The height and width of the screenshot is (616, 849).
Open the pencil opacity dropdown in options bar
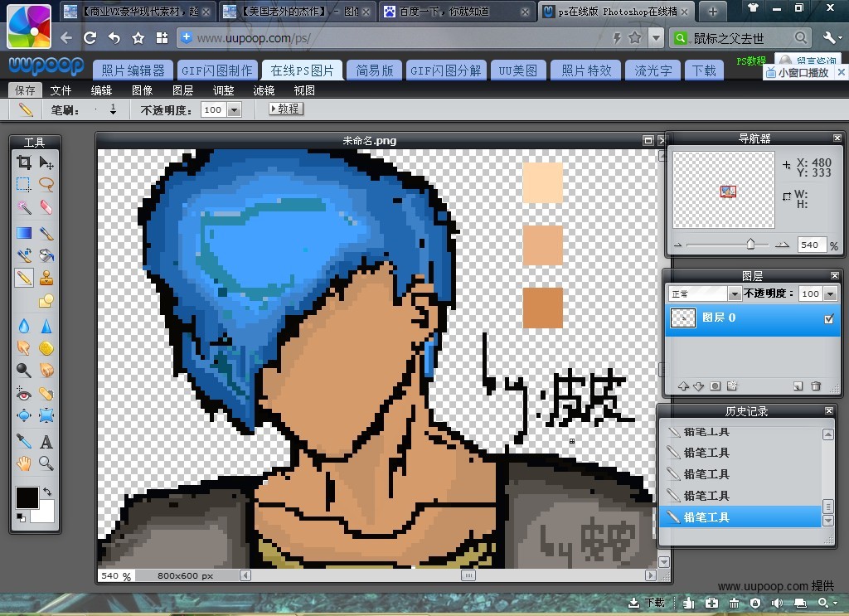tap(234, 110)
